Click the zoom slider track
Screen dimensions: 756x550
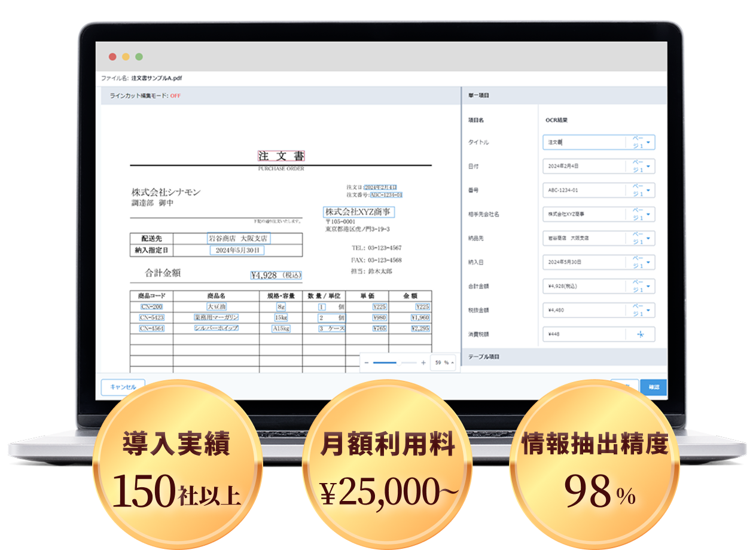395,363
